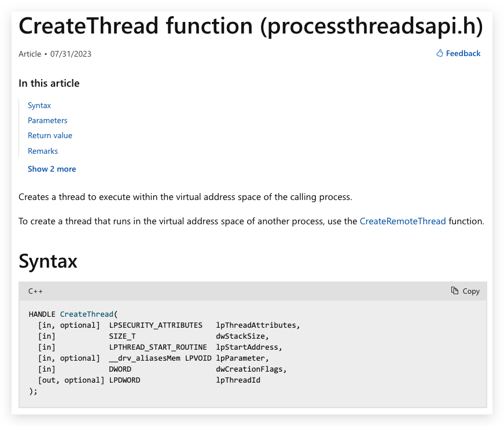Click the Copy code icon
The image size is (504, 426).
point(454,291)
